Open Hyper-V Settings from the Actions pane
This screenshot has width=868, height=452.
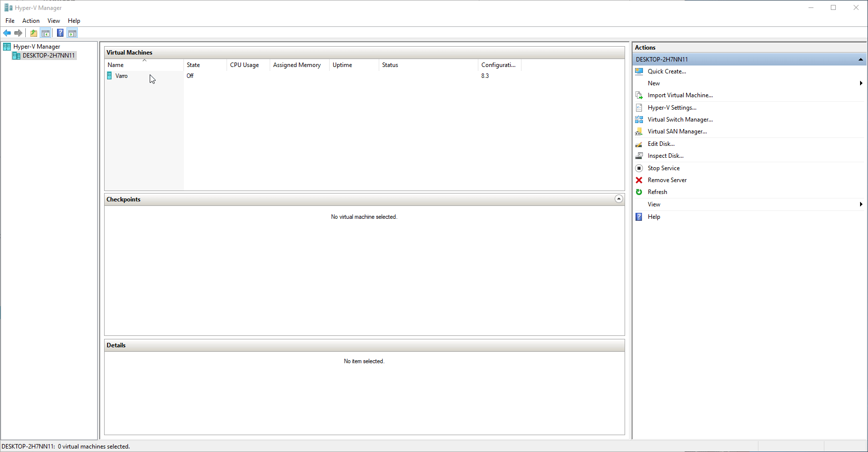click(x=672, y=108)
